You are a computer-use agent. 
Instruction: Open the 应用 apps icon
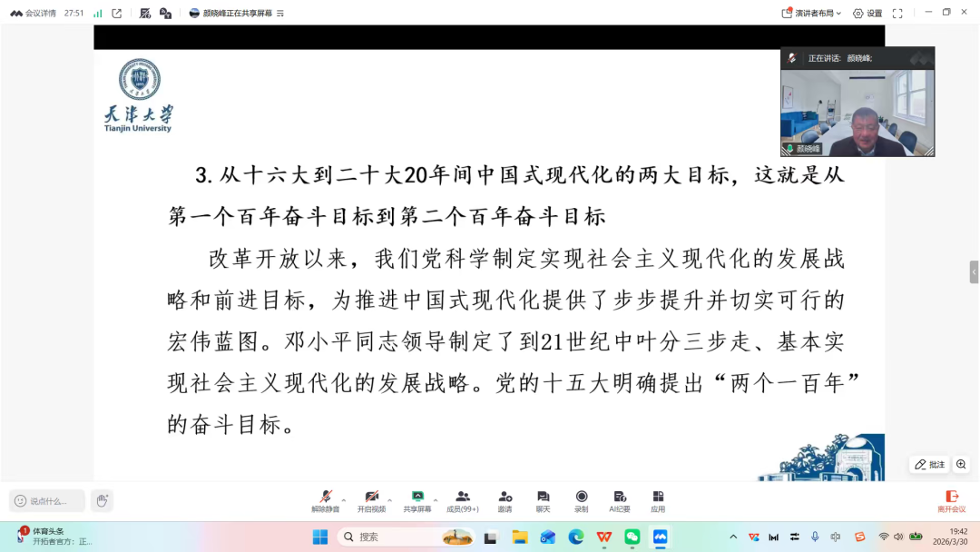point(658,500)
